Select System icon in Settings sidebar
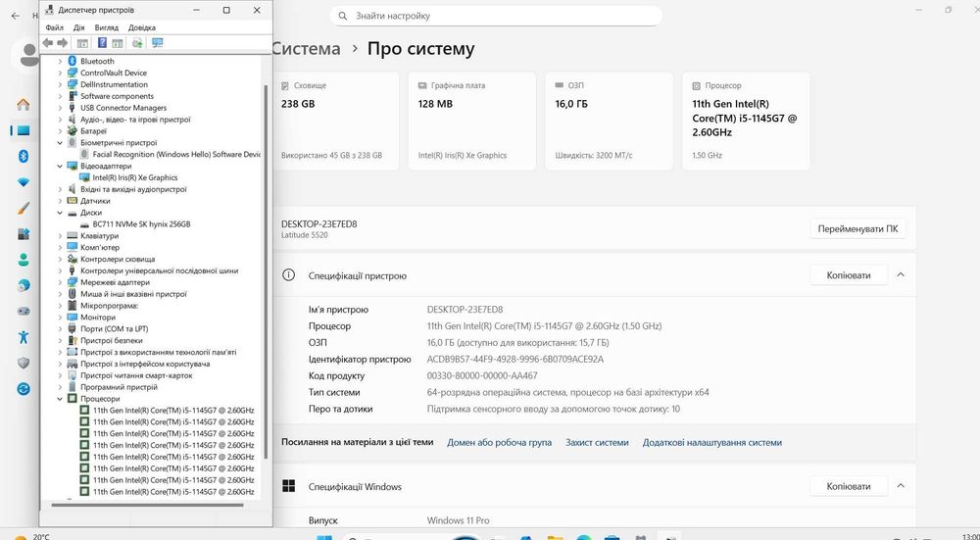This screenshot has height=540, width=980. tap(24, 130)
